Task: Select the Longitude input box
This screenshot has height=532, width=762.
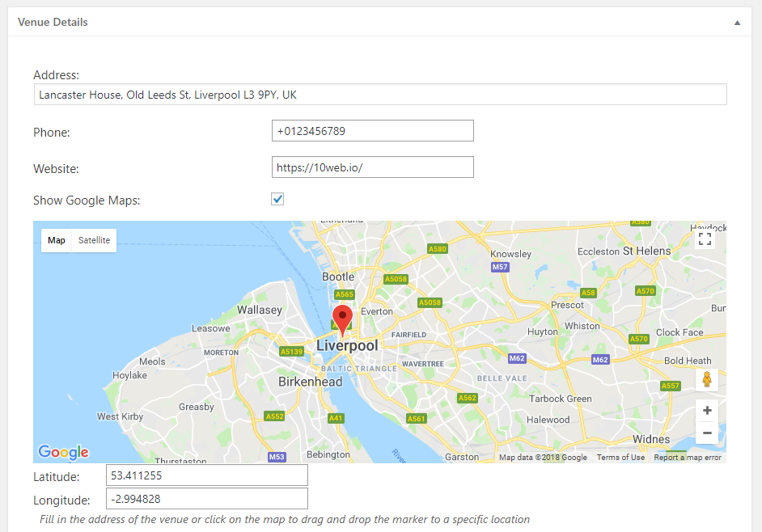Action: 206,499
